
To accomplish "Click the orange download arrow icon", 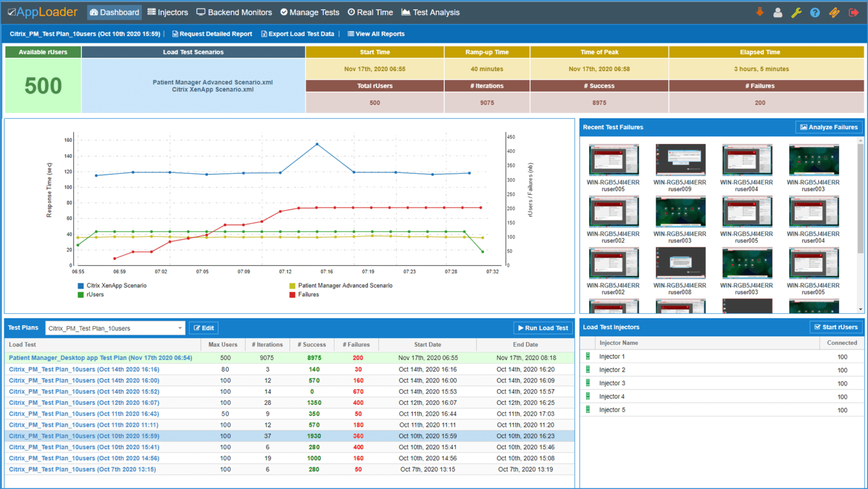I will click(x=759, y=12).
